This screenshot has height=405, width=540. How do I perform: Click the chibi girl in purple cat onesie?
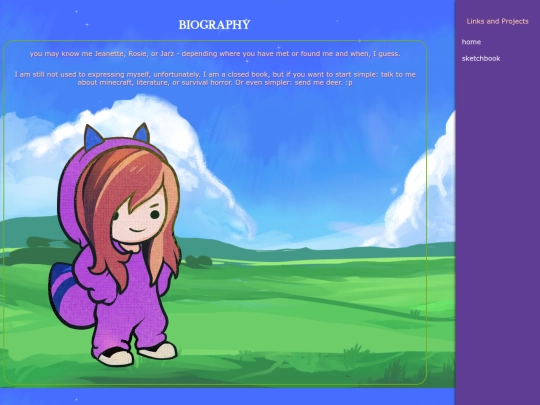[115, 245]
